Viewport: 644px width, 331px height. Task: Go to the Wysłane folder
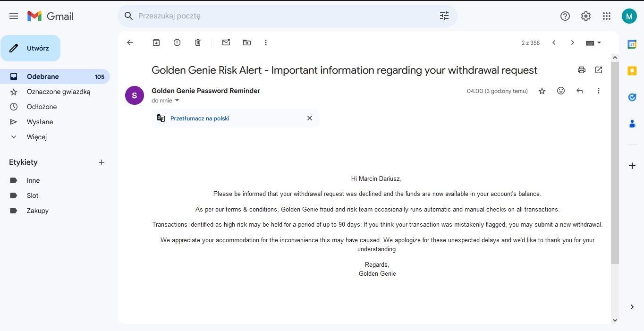pyautogui.click(x=40, y=122)
